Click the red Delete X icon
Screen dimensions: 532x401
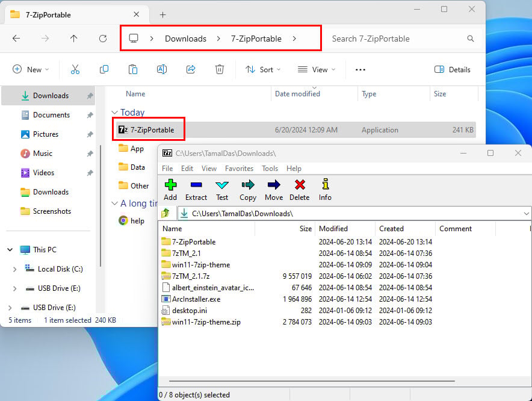click(x=300, y=185)
